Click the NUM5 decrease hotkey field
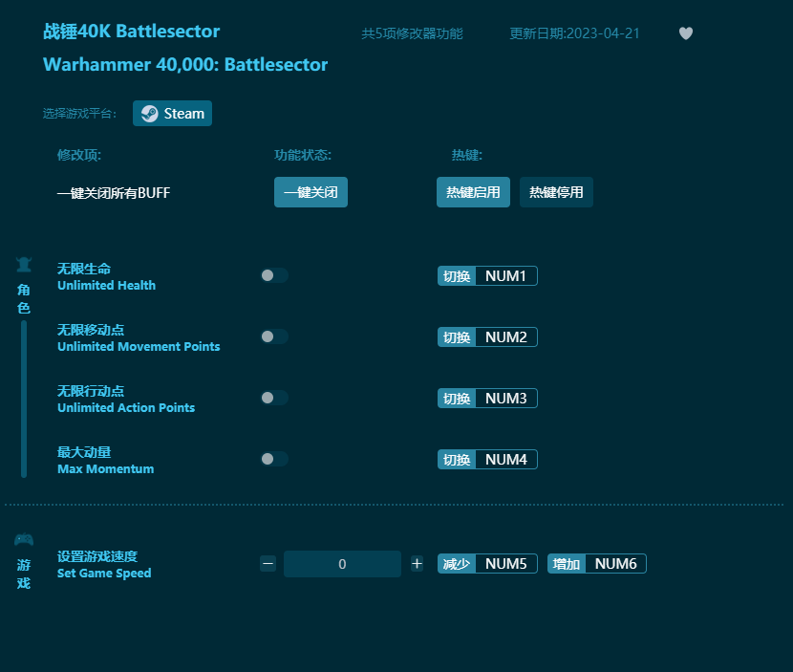The width and height of the screenshot is (793, 672). point(506,564)
